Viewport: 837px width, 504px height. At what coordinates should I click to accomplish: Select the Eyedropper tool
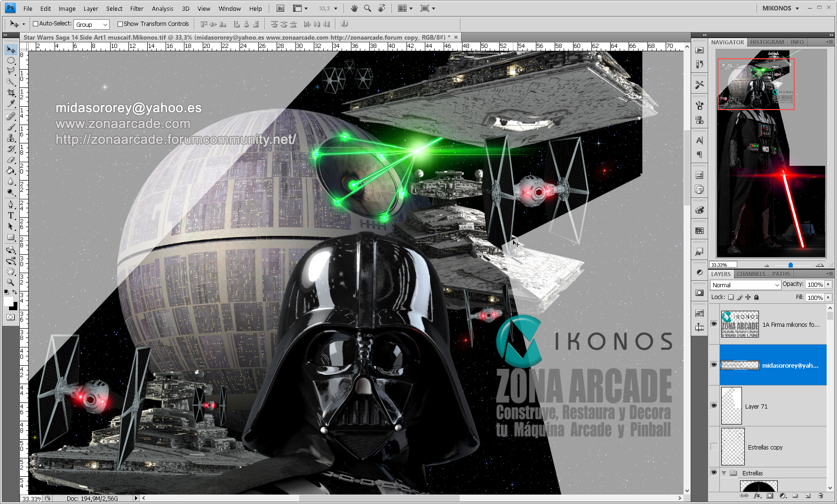tap(11, 103)
